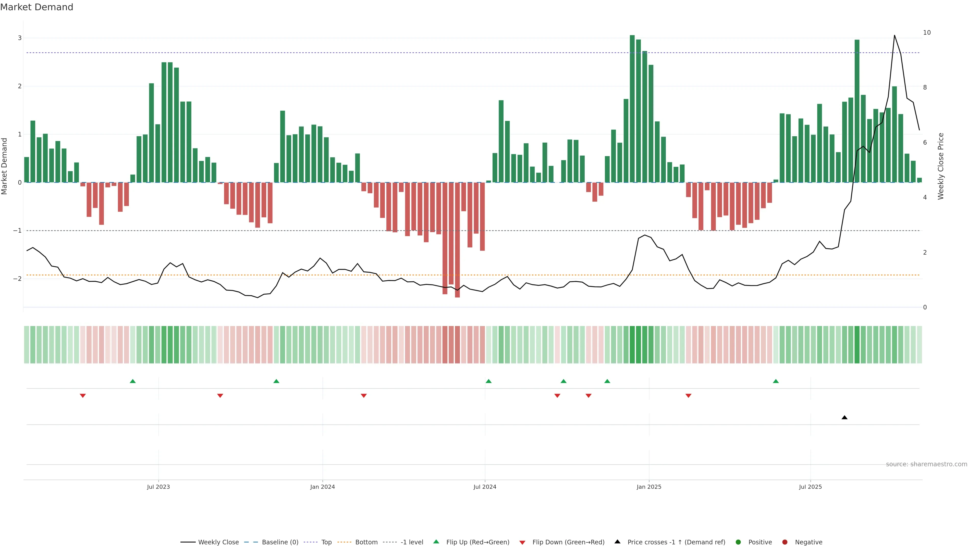Click Flip Down red triangle legend icon

[x=522, y=542]
